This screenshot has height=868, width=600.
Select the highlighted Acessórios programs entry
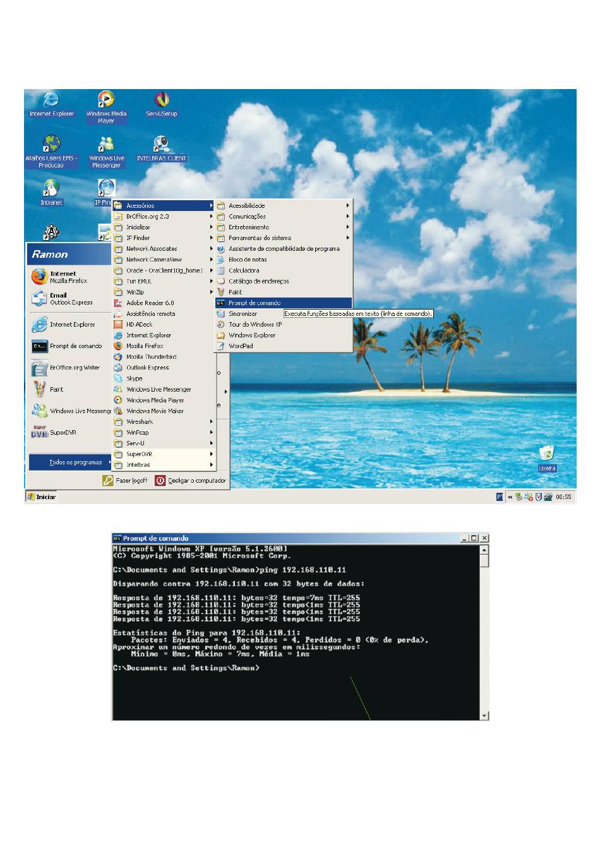pos(164,205)
